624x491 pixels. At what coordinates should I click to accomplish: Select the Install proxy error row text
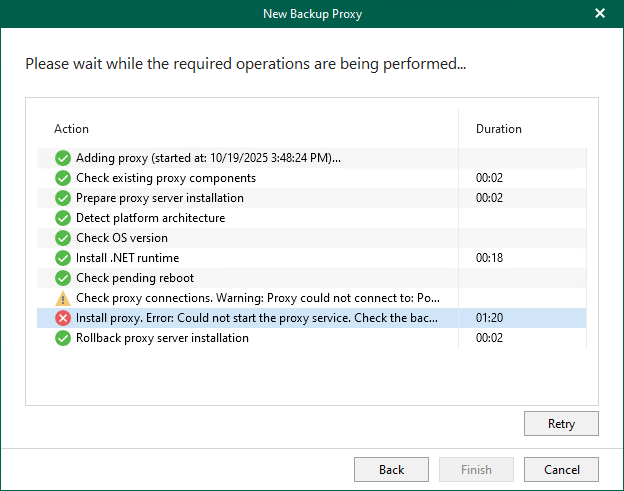[258, 318]
